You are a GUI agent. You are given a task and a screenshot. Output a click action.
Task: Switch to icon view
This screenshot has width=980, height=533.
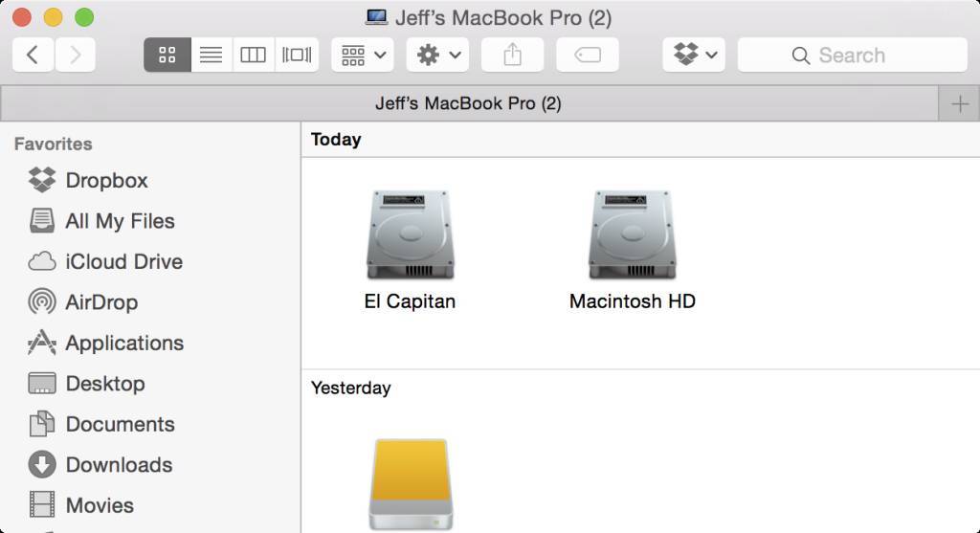pyautogui.click(x=167, y=55)
